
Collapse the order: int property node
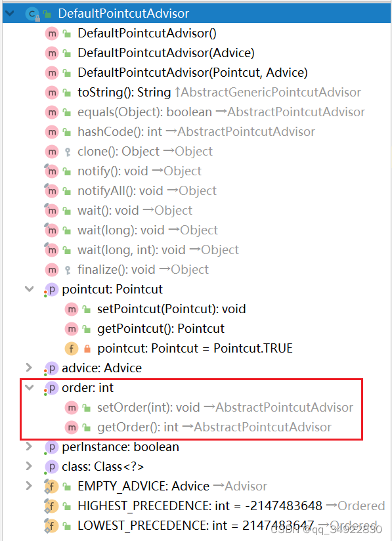(x=30, y=387)
